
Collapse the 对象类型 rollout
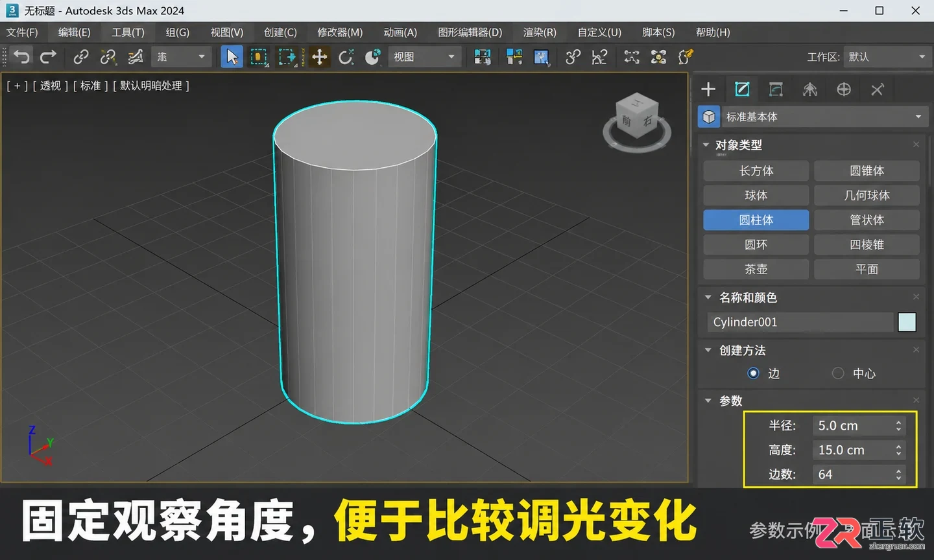tap(706, 145)
